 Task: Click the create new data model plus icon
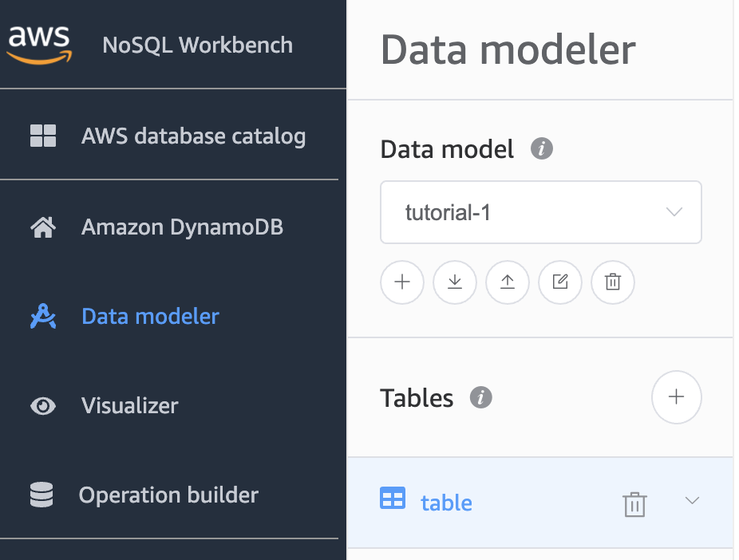coord(402,282)
